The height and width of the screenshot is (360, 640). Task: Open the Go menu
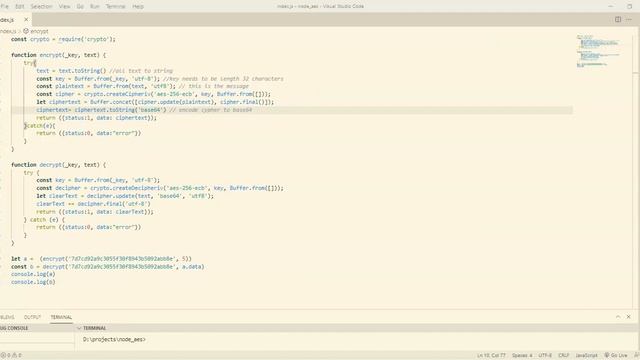pyautogui.click(x=80, y=7)
